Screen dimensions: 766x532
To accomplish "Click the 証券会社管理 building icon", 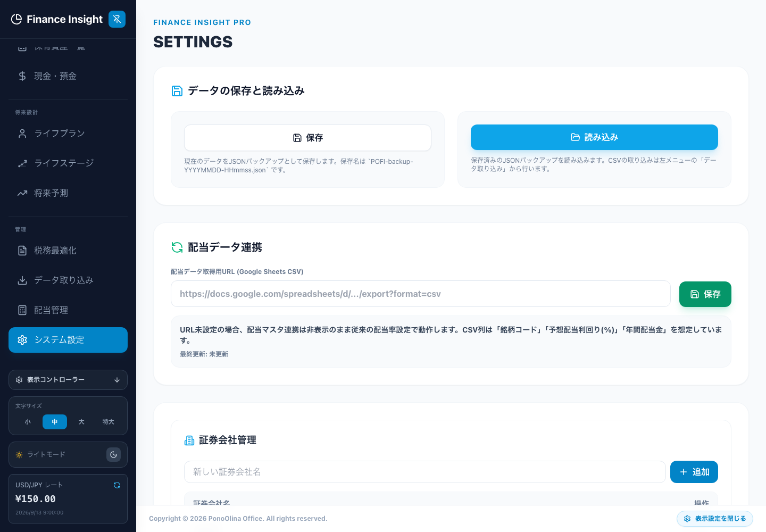I will click(x=189, y=440).
